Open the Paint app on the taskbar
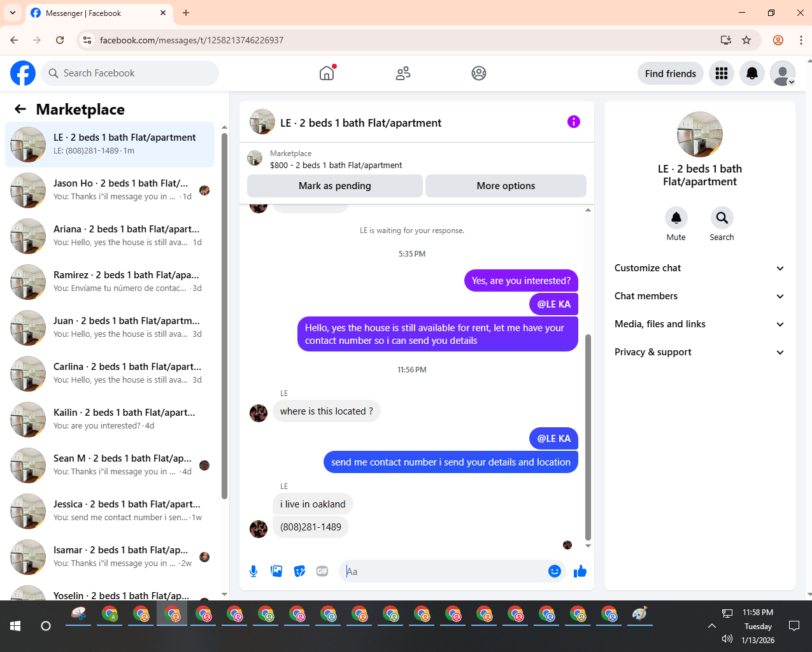 click(x=639, y=614)
